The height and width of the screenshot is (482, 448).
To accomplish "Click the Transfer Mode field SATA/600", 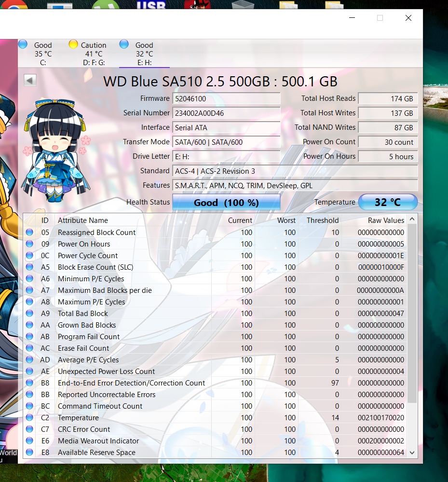I will [x=226, y=142].
